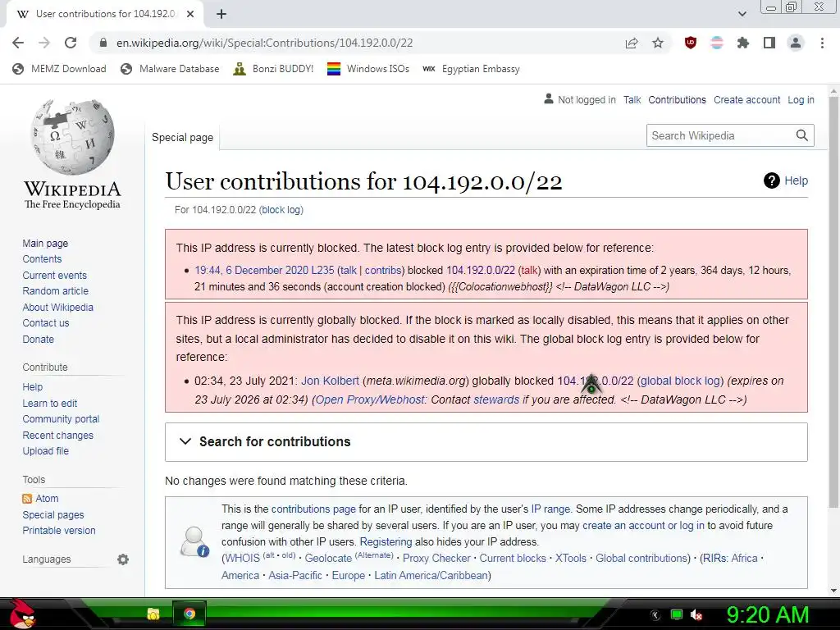This screenshot has height=630, width=840.
Task: Click the Atom feed icon
Action: pos(27,499)
